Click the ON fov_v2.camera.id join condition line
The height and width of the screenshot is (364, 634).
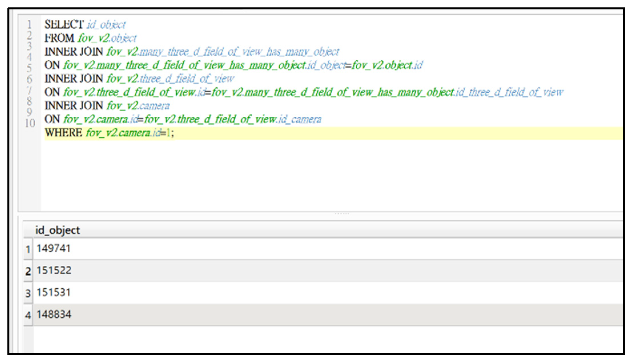183,119
